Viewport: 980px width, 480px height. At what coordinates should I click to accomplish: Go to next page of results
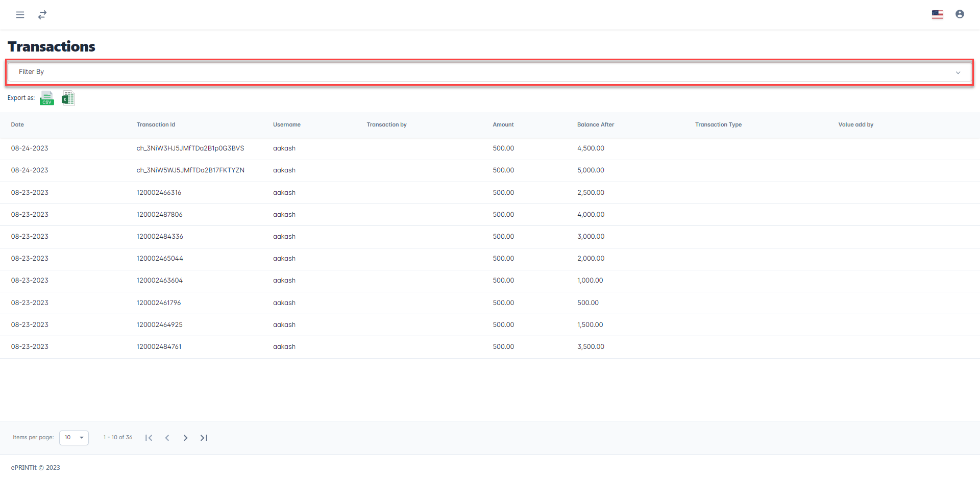click(185, 438)
